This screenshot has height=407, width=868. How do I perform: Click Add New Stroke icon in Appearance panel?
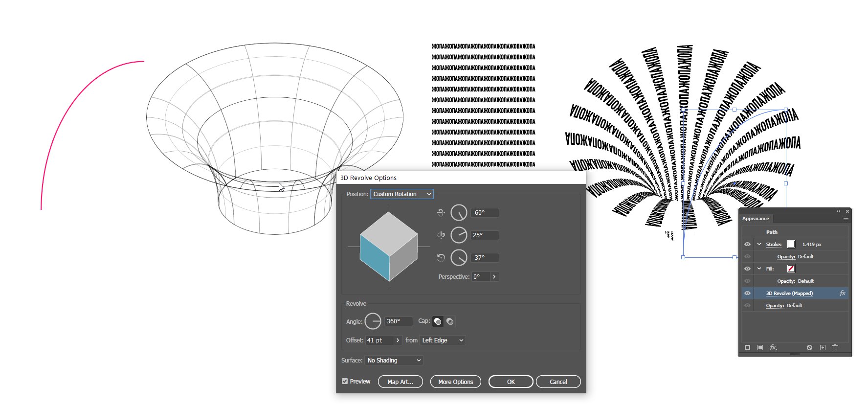pos(747,347)
